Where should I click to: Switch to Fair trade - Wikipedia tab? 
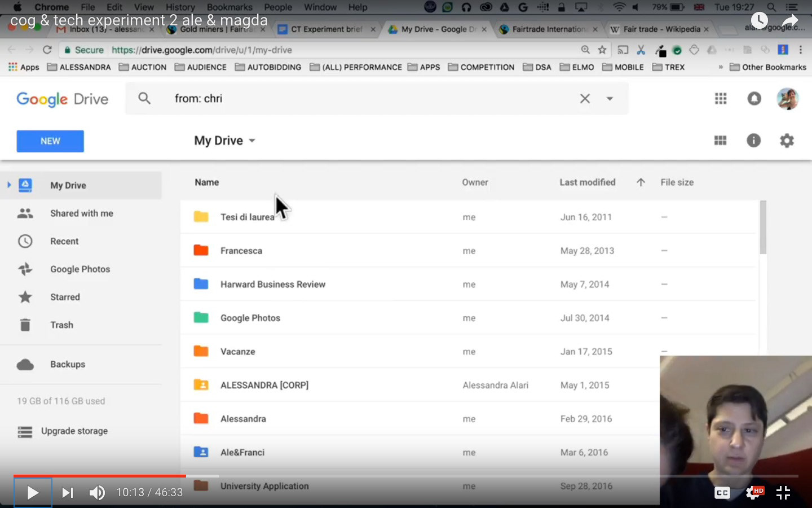(660, 29)
